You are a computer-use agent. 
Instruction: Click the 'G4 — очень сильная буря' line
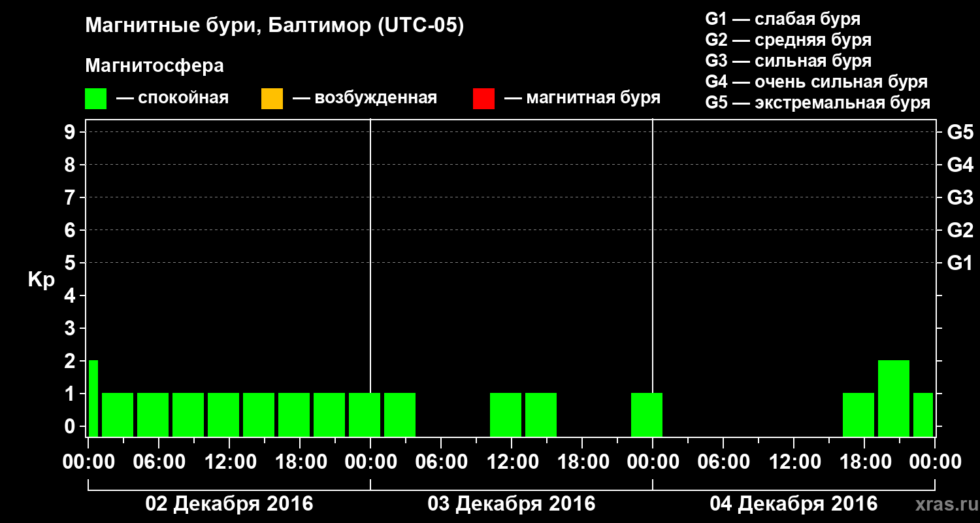tap(817, 82)
